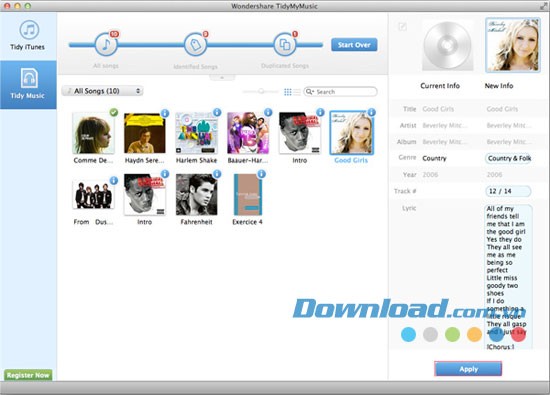Click info badge on Exercice 4
The width and height of the screenshot is (550, 395).
(x=262, y=174)
